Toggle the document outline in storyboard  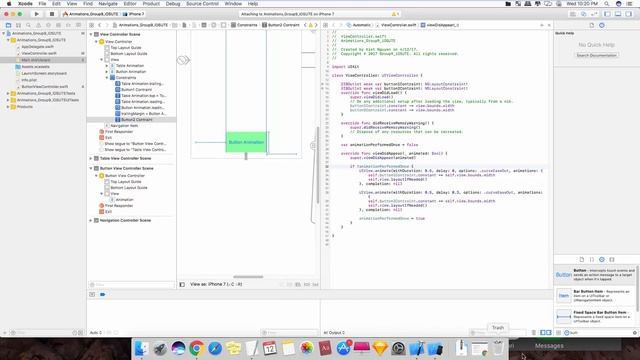tap(182, 284)
